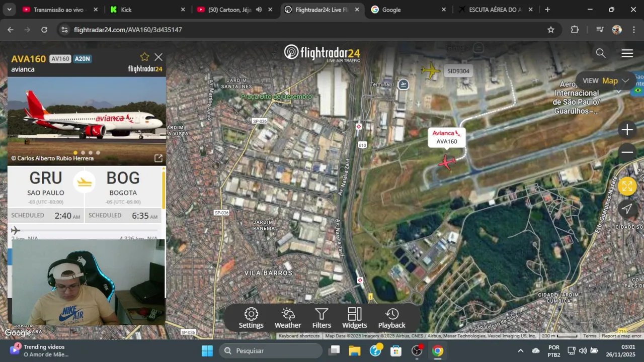Open the Widgets button

(355, 318)
